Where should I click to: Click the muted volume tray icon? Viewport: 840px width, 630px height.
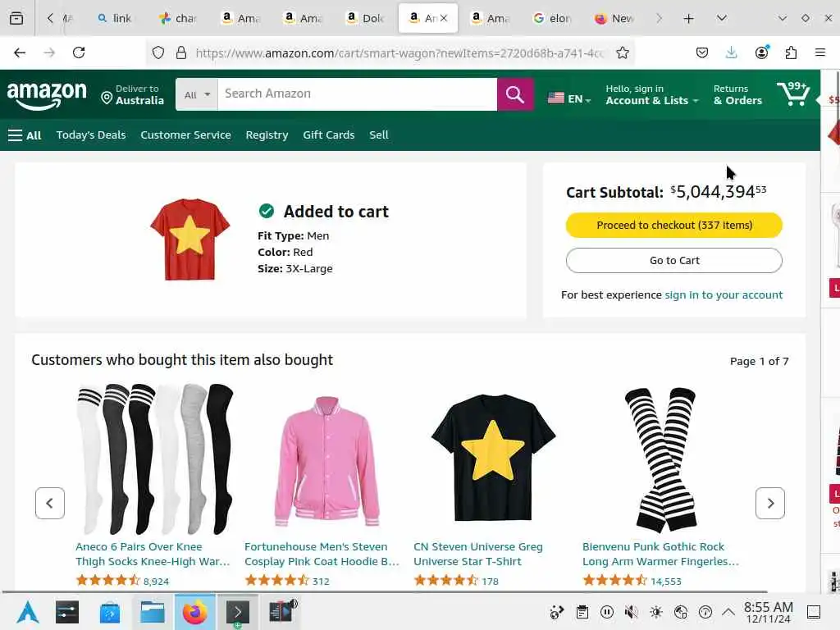click(x=631, y=612)
